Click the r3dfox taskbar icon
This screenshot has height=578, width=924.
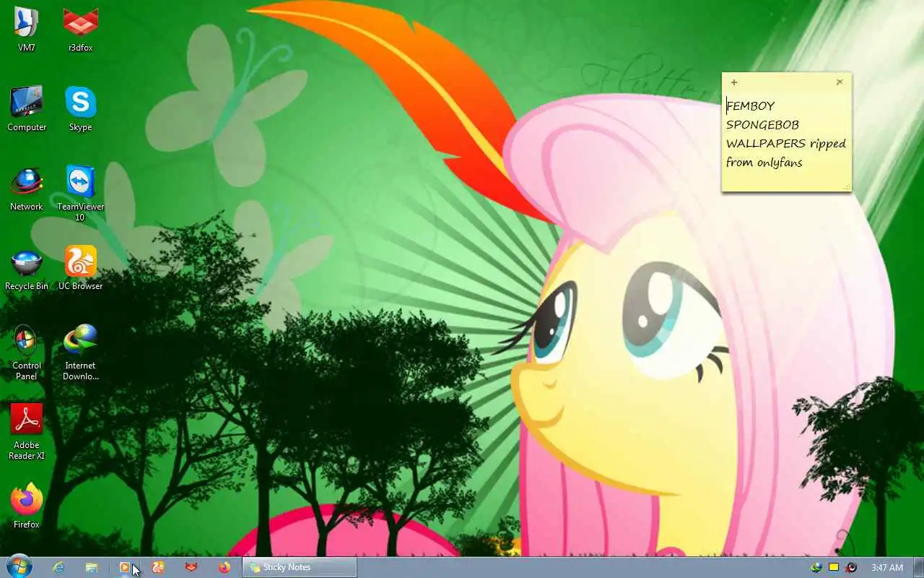point(191,567)
